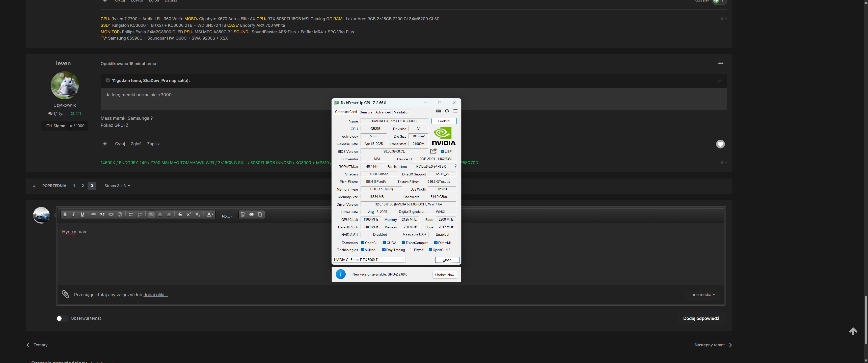Insert a link via editor toolbar
This screenshot has height=363, width=868.
(93, 215)
